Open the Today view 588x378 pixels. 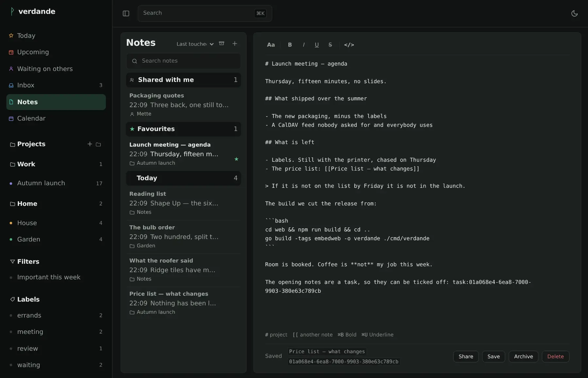(56, 36)
